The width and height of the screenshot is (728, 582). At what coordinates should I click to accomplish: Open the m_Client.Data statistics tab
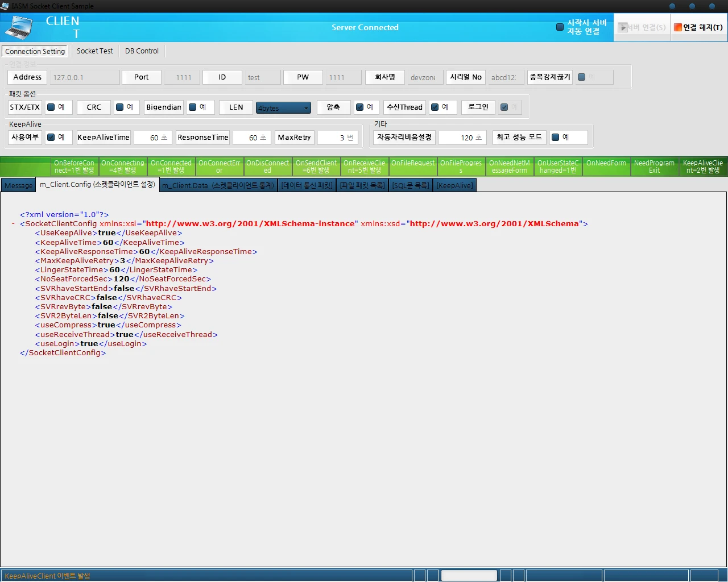[x=218, y=185]
